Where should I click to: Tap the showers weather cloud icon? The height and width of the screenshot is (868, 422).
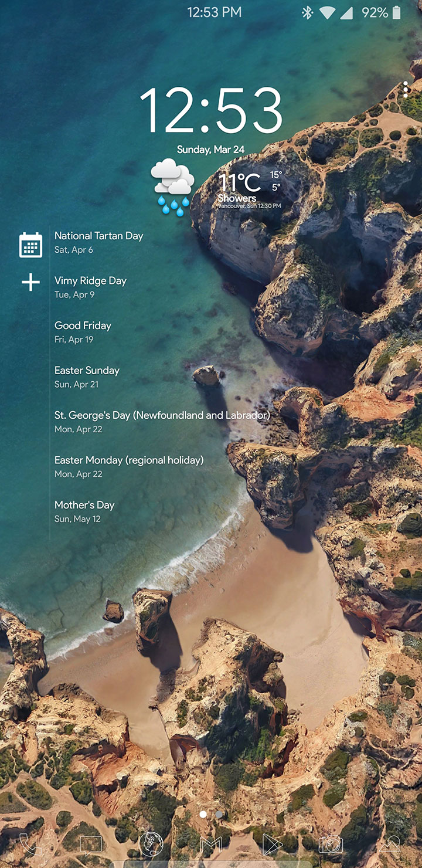coord(172,186)
